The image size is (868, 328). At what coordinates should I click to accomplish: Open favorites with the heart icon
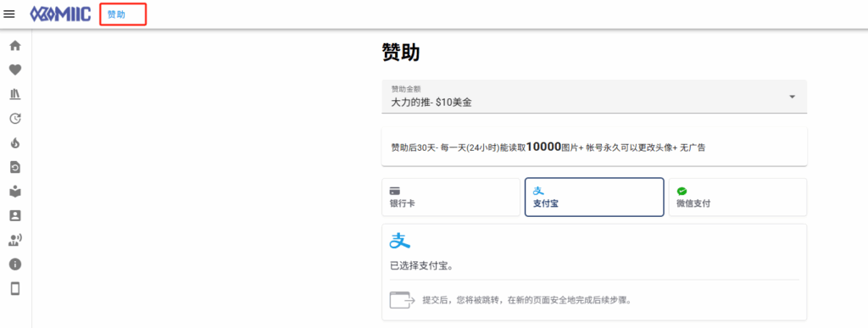(15, 69)
